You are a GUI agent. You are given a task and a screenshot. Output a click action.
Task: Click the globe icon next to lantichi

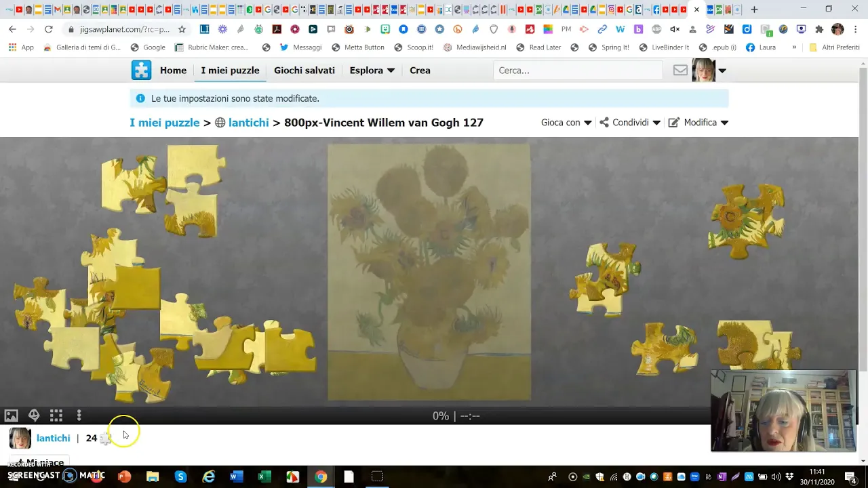220,123
